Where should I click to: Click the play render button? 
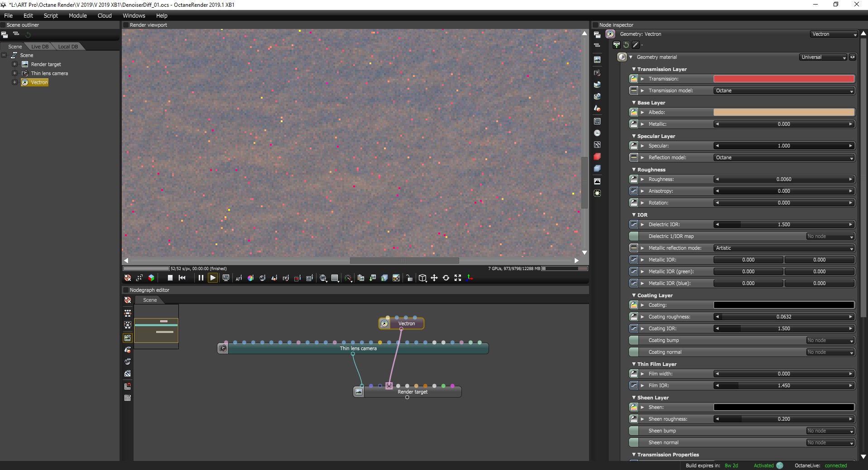tap(212, 278)
